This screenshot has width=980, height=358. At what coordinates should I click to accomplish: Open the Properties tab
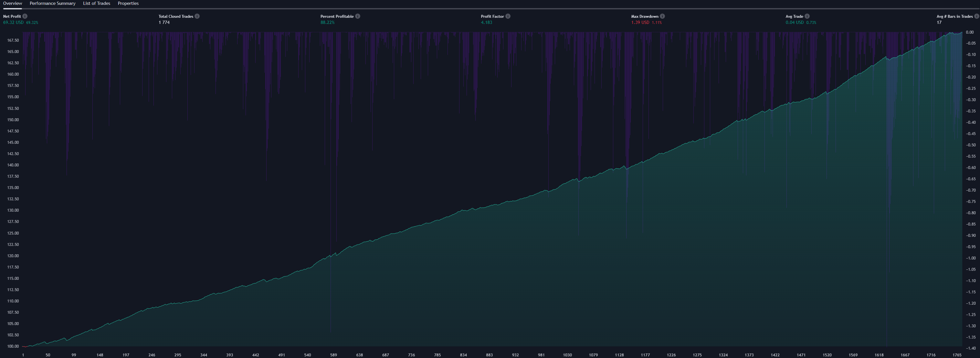click(x=128, y=4)
